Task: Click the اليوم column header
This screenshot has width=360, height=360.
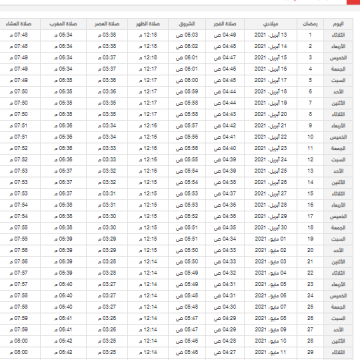Action: (338, 24)
